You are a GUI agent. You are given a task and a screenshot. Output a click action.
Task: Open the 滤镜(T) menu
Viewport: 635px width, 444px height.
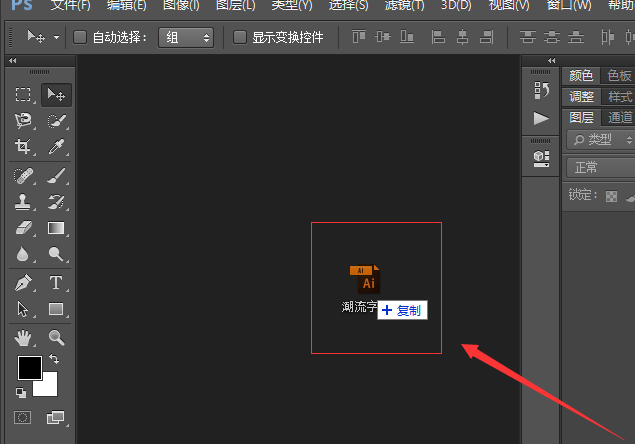(405, 5)
